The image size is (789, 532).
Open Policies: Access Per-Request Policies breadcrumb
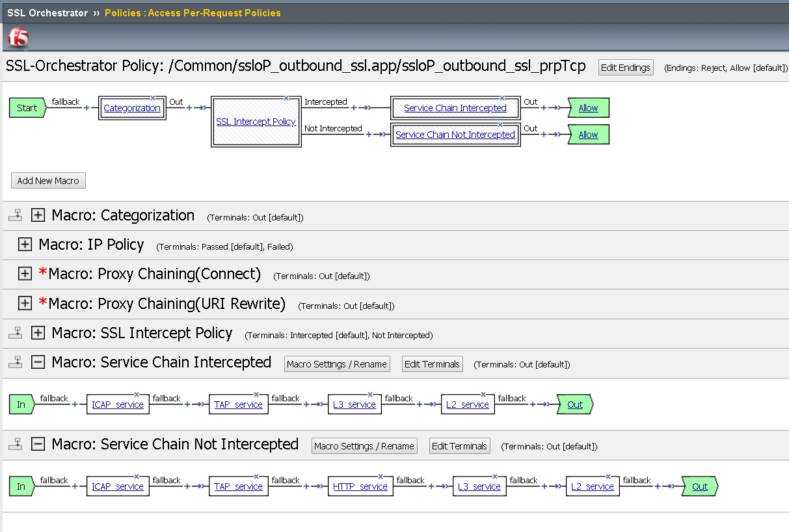point(193,12)
